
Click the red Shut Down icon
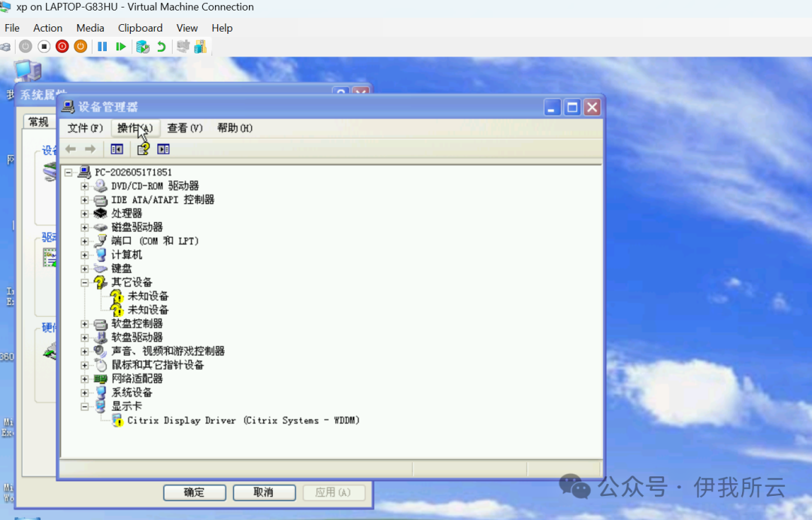click(62, 47)
